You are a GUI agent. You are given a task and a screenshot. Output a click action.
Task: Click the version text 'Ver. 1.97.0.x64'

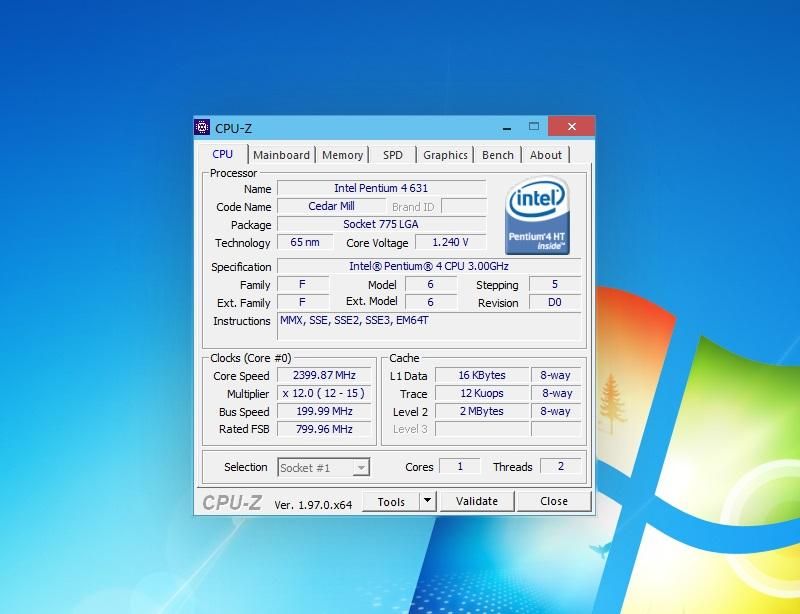(313, 505)
